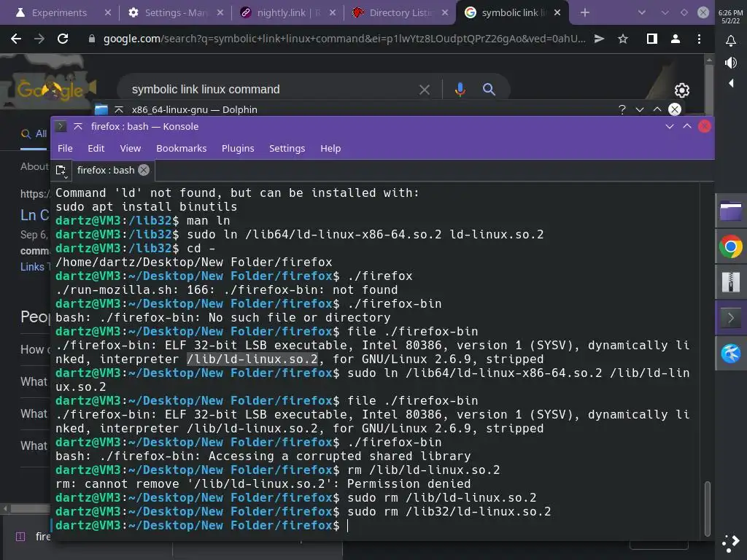This screenshot has width=747, height=560.
Task: Click the 'sudo apt install binutils' line
Action: click(x=146, y=206)
